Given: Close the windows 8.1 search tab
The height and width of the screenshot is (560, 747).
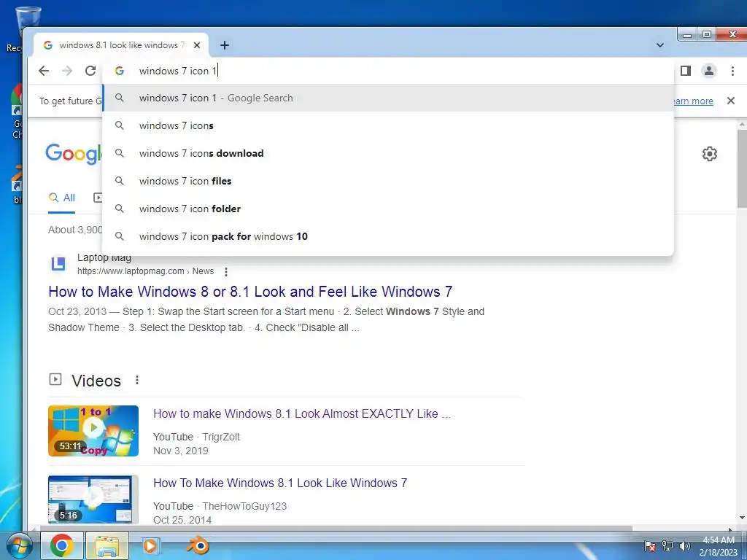Looking at the screenshot, I should click(x=197, y=45).
